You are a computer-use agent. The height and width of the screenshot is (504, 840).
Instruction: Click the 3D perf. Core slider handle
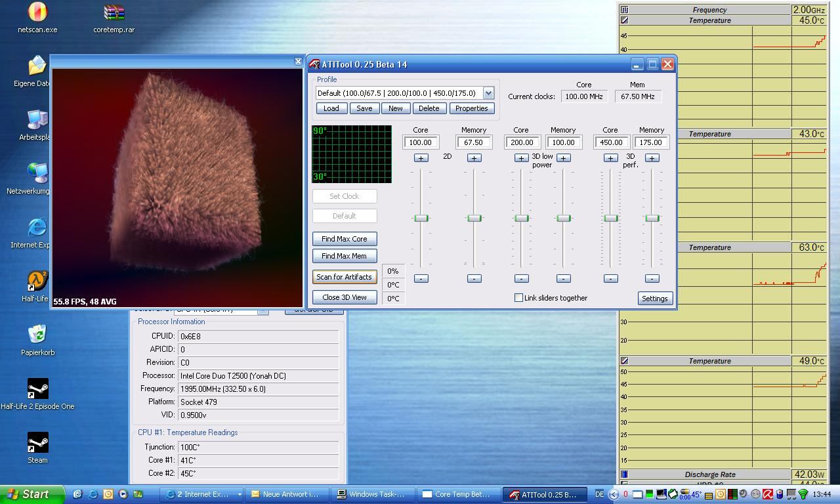pos(610,218)
